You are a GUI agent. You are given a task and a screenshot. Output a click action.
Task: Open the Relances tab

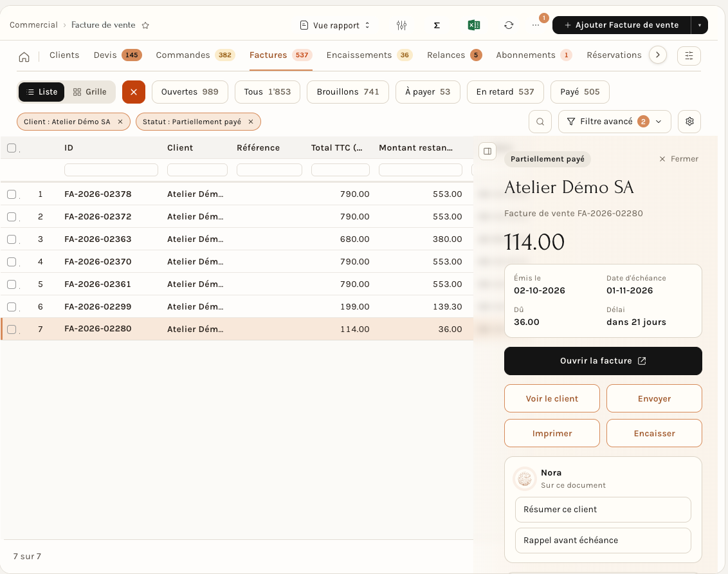click(x=455, y=55)
